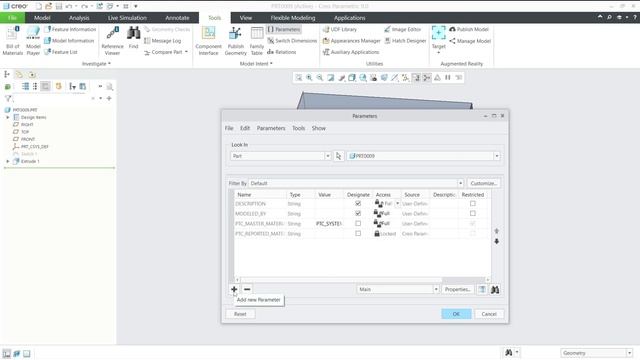Switch to the Model ribbon tab
The image size is (640, 360).
tap(42, 18)
